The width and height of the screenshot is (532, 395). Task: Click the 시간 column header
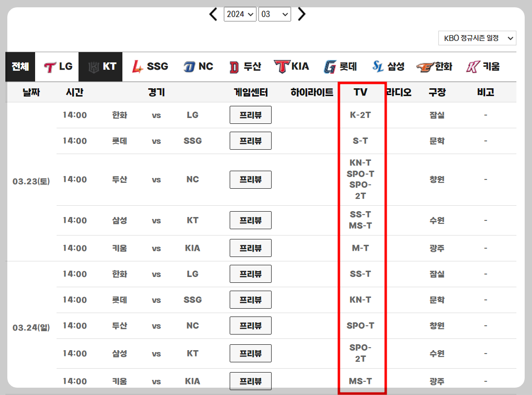tap(75, 92)
